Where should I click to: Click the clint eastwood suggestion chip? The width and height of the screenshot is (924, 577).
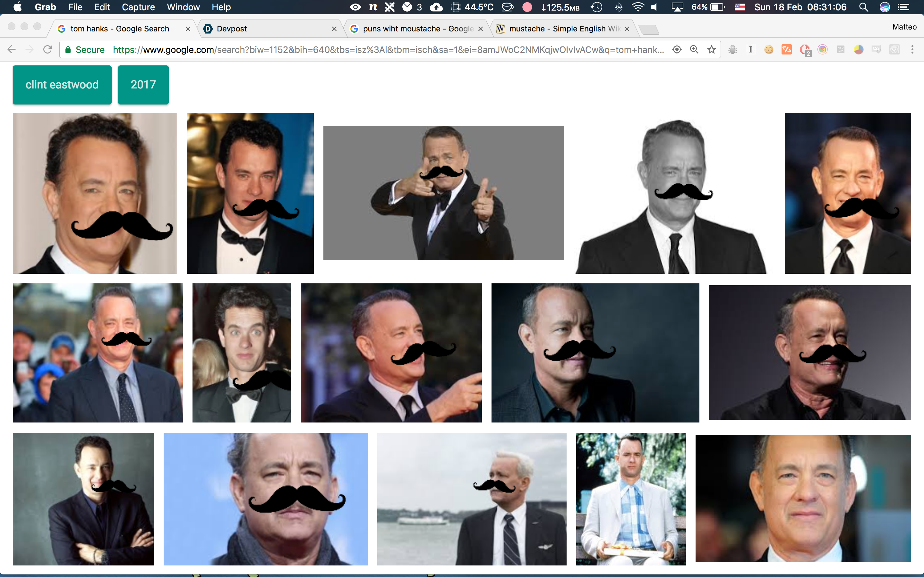62,85
